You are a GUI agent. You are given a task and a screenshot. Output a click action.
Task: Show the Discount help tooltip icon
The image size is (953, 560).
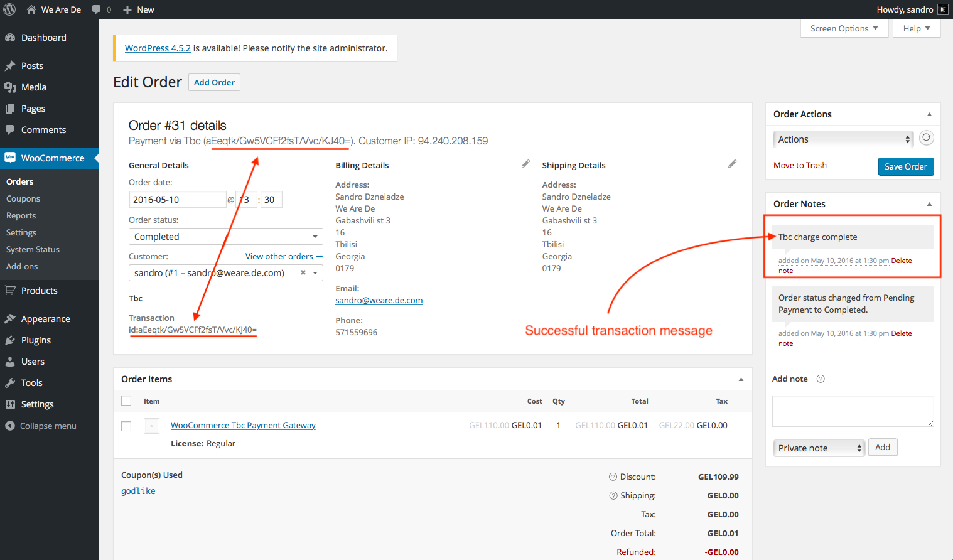point(613,477)
